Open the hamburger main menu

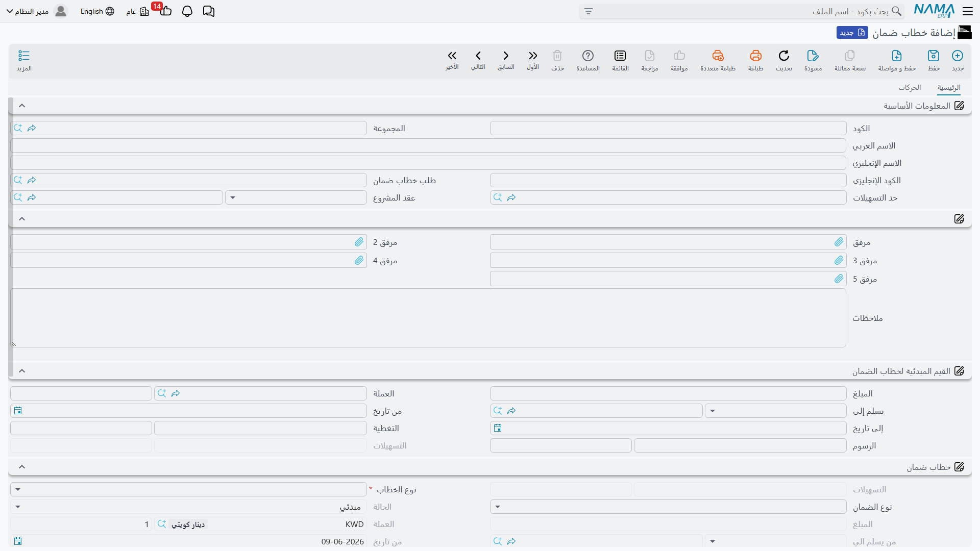968,11
